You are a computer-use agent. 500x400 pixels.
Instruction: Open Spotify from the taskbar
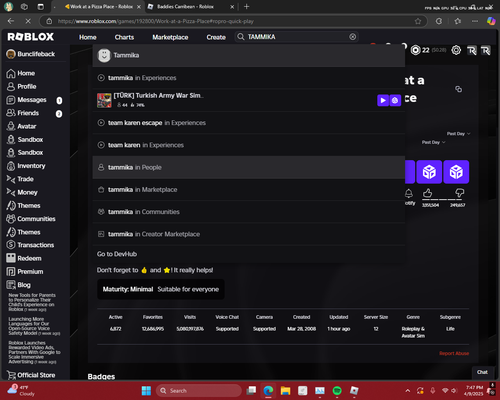click(x=337, y=391)
